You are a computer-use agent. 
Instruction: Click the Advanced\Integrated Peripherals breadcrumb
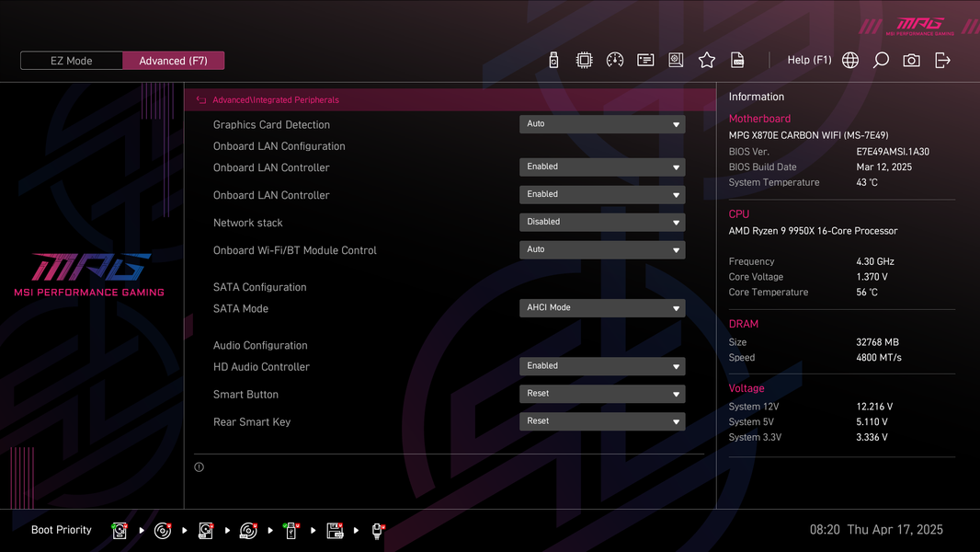(276, 100)
